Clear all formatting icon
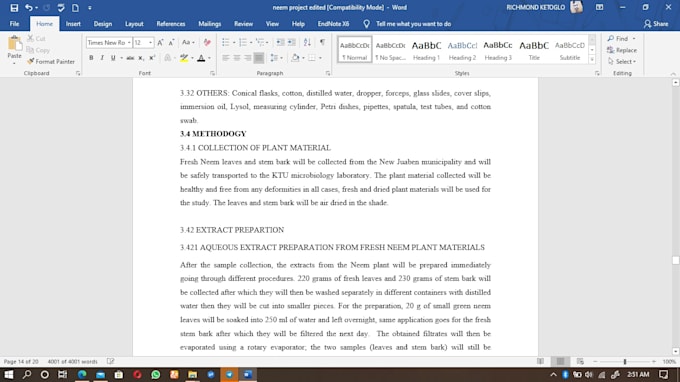The image size is (680, 382). coord(207,42)
